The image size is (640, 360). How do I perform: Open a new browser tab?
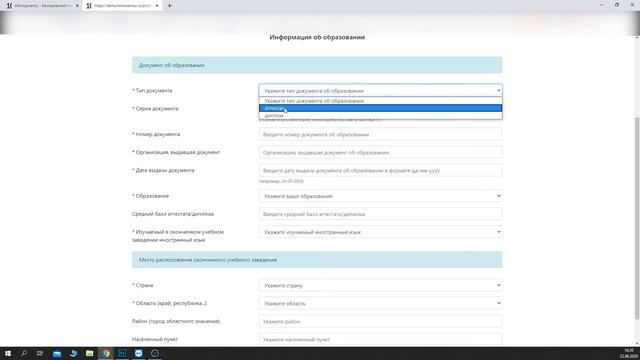point(169,6)
